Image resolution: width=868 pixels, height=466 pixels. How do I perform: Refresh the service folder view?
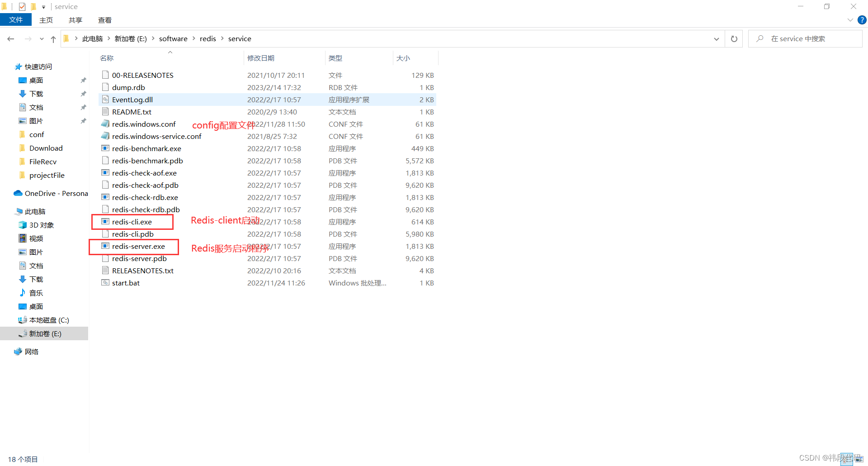(734, 39)
